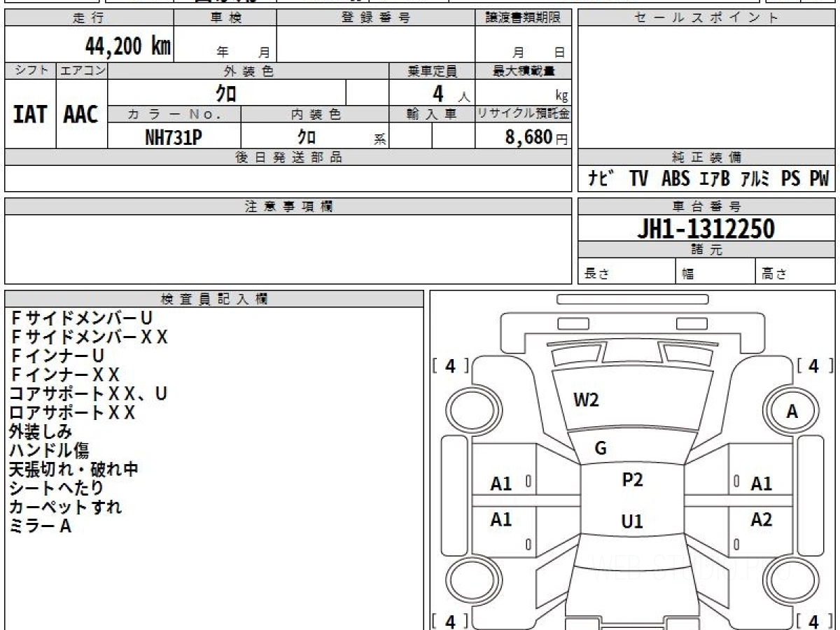The width and height of the screenshot is (840, 630).
Task: Select the P2 mark on the diagram roof
Action: [632, 479]
